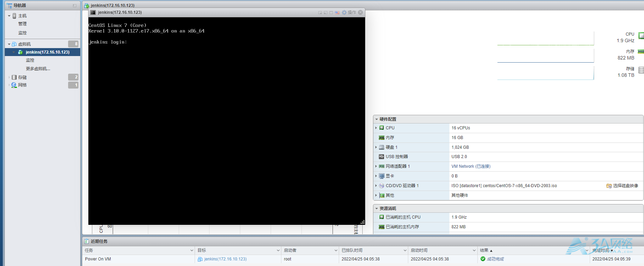Click the VM icon in the jenkins tab header
The image size is (644, 266).
click(87, 6)
